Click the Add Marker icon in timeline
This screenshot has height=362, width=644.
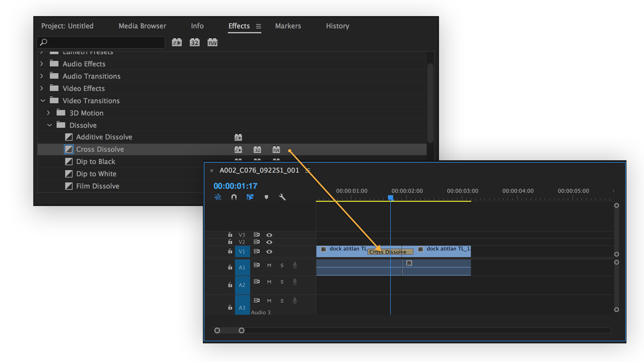(x=266, y=197)
